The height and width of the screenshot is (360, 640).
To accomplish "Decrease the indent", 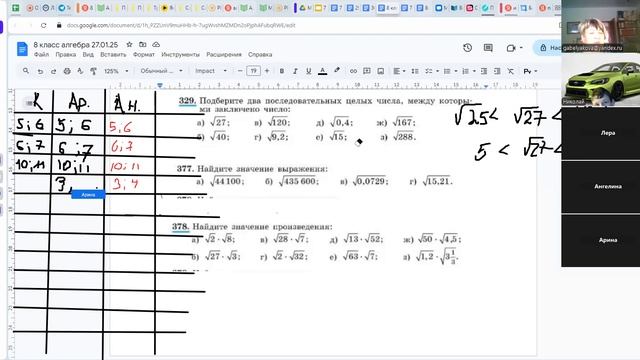I will pyautogui.click(x=484, y=71).
